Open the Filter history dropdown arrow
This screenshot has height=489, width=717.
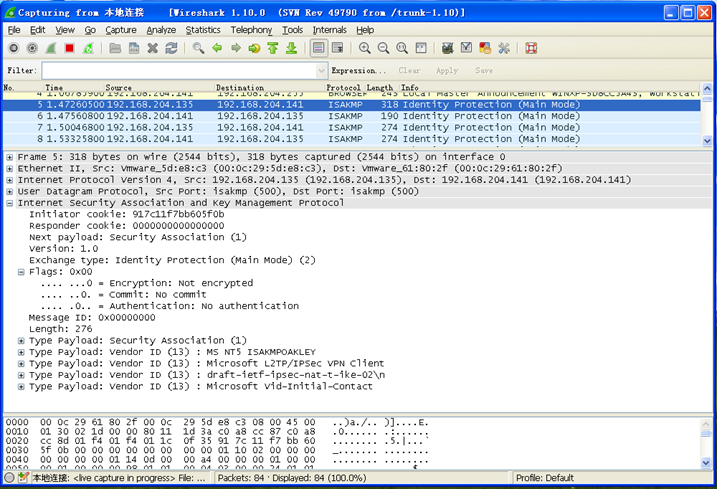click(322, 71)
